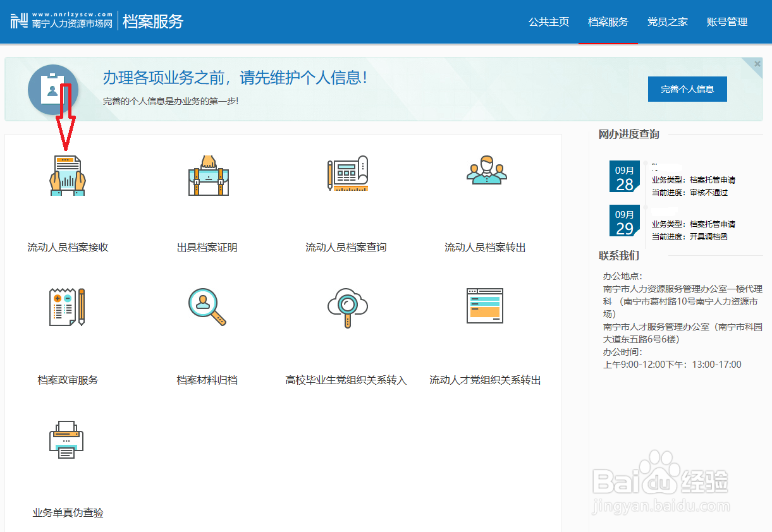Click the 完善个人信息 button

[687, 88]
